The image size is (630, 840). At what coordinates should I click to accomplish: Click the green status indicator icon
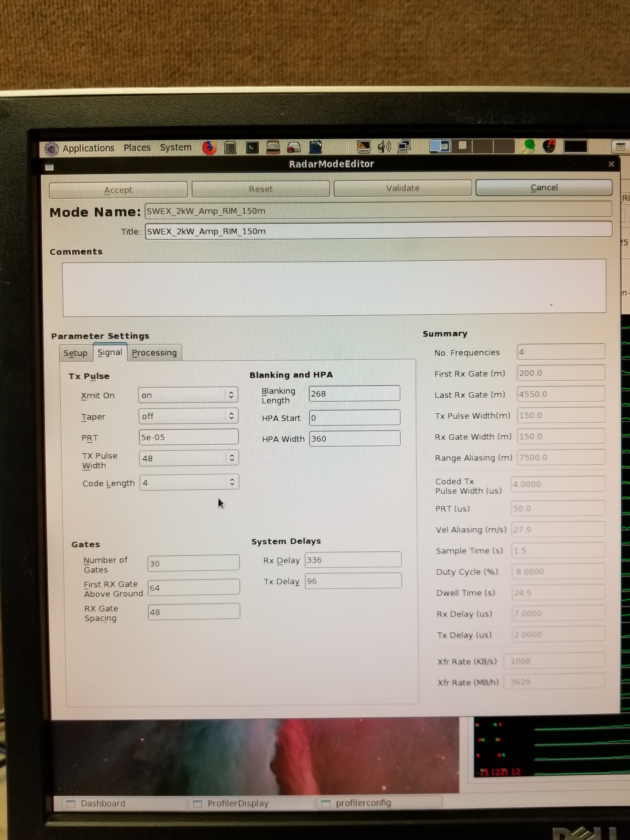pos(529,146)
